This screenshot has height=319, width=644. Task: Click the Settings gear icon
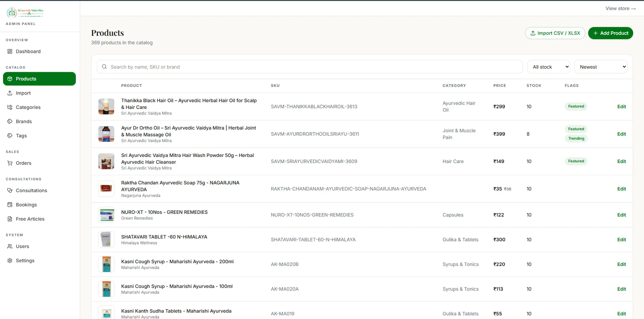click(10, 261)
